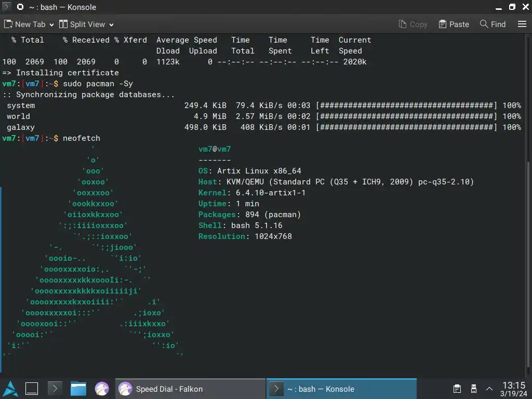Viewport: 532px width, 399px height.
Task: Click the 'Host: KVM/QEMU' line
Action: point(336,182)
